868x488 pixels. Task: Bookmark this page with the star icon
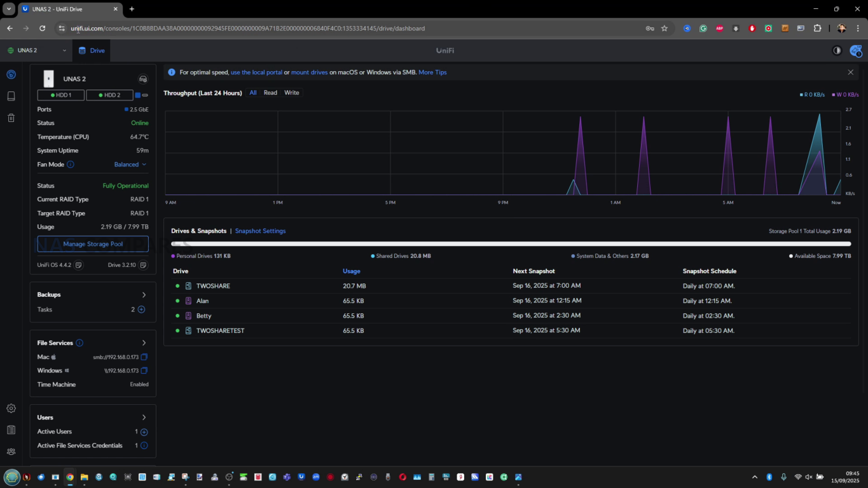pyautogui.click(x=665, y=28)
